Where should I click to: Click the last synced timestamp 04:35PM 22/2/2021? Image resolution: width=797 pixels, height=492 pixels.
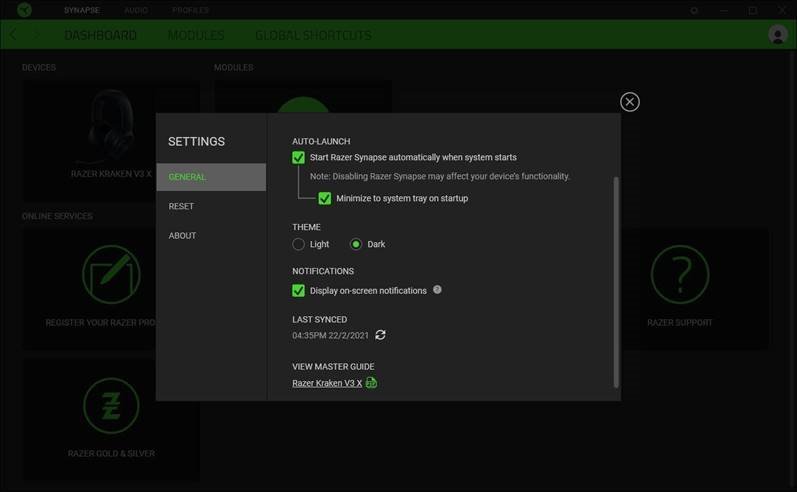point(330,335)
